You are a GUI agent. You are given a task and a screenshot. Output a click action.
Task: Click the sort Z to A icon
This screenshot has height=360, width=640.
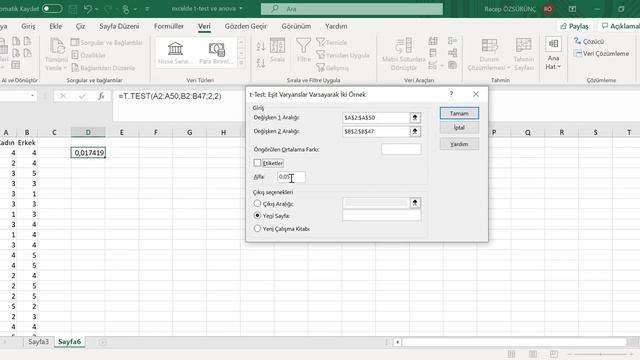(x=260, y=62)
